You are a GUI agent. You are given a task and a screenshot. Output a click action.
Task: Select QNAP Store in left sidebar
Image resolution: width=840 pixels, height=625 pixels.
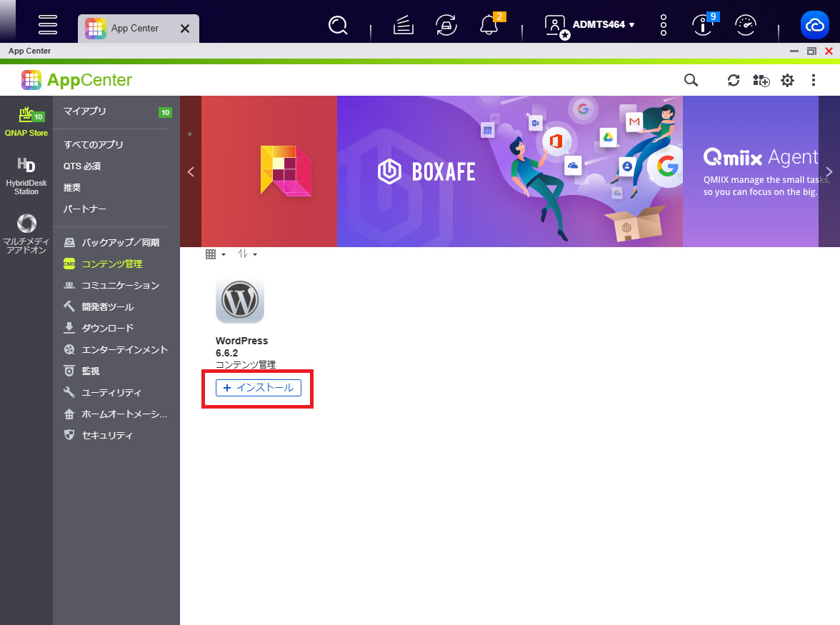26,121
